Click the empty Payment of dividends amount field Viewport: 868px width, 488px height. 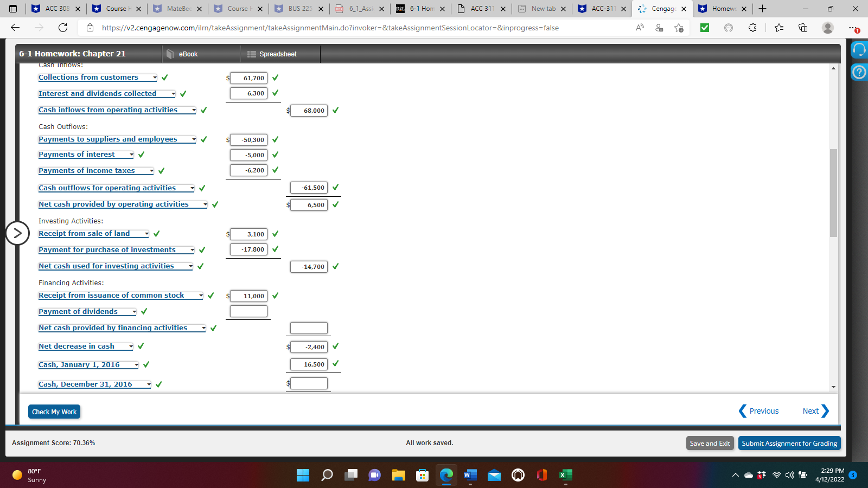[248, 311]
